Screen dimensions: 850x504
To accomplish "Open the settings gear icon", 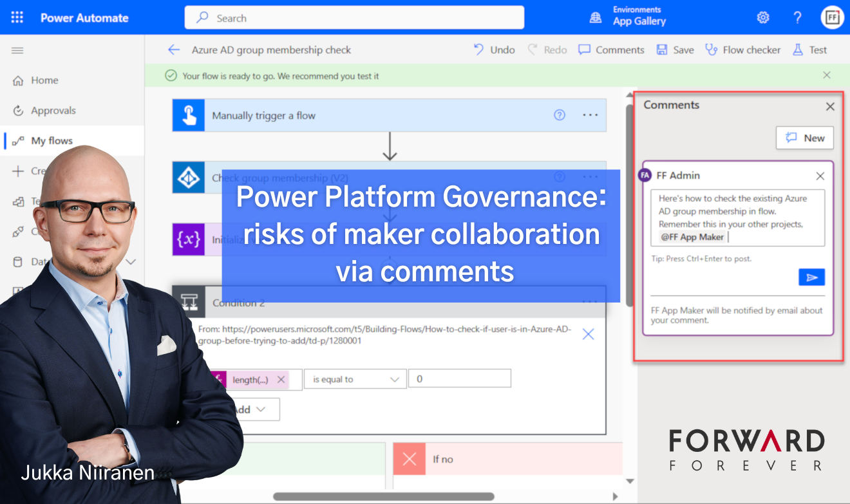I will [763, 17].
